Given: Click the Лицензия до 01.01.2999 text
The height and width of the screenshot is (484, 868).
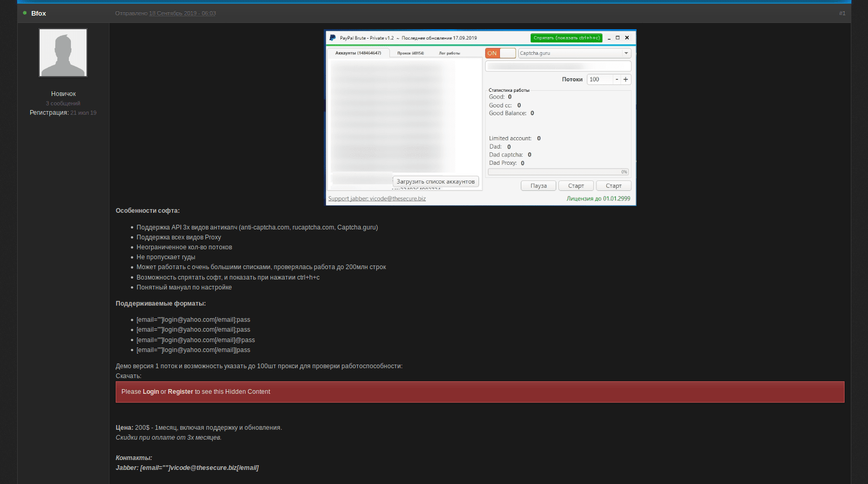Looking at the screenshot, I should (598, 199).
